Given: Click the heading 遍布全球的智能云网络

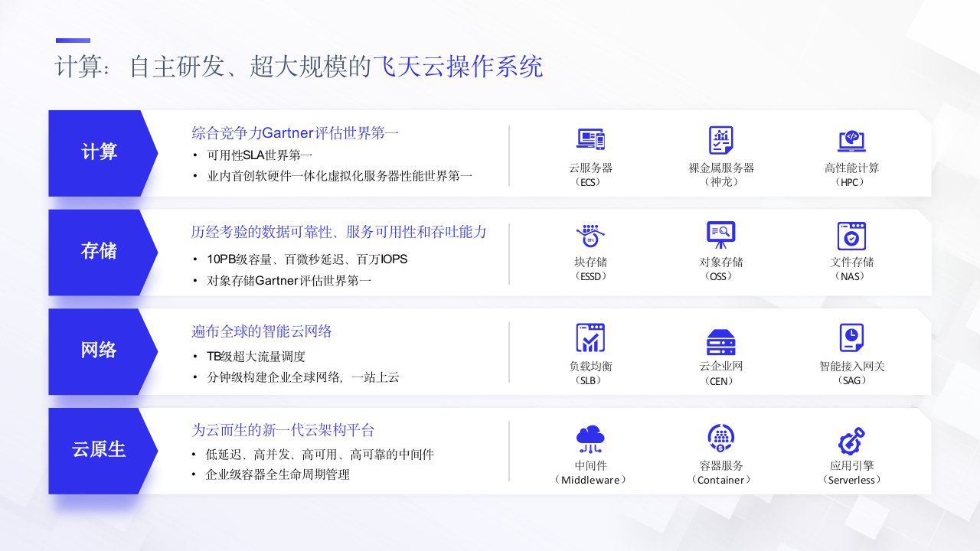Looking at the screenshot, I should [x=261, y=331].
